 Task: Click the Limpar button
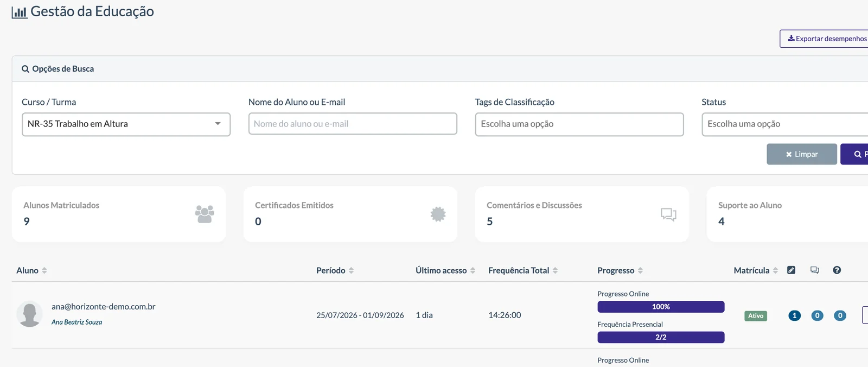pyautogui.click(x=802, y=154)
